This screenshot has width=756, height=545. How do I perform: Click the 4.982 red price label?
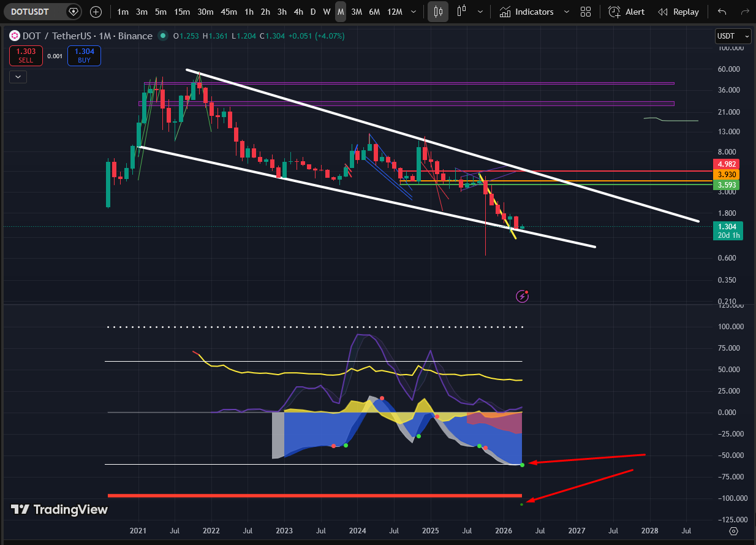pyautogui.click(x=727, y=164)
